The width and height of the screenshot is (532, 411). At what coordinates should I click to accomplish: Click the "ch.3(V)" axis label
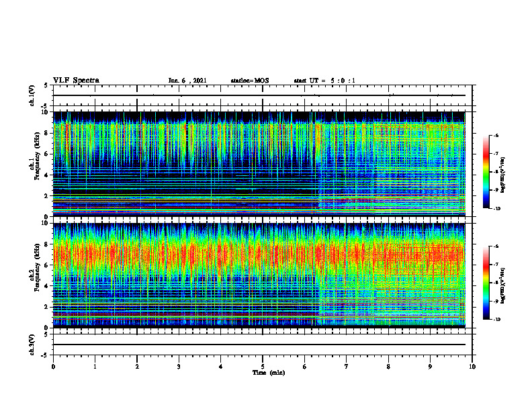[32, 345]
